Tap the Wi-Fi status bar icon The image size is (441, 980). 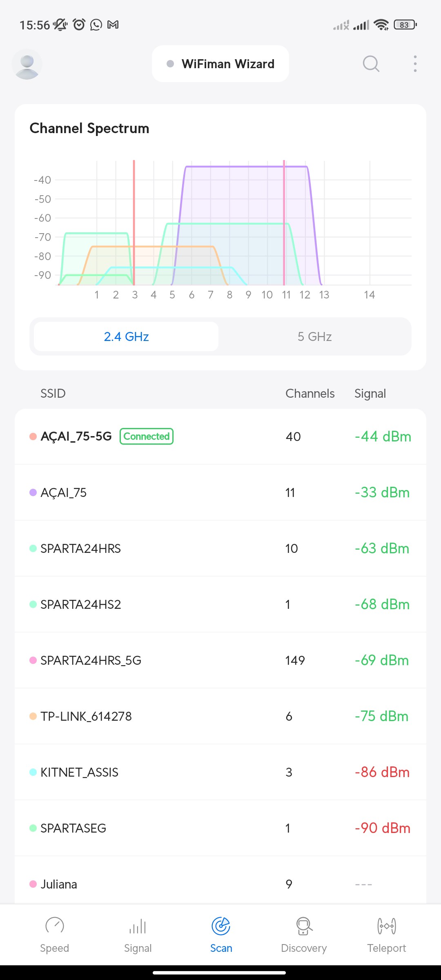coord(381,25)
